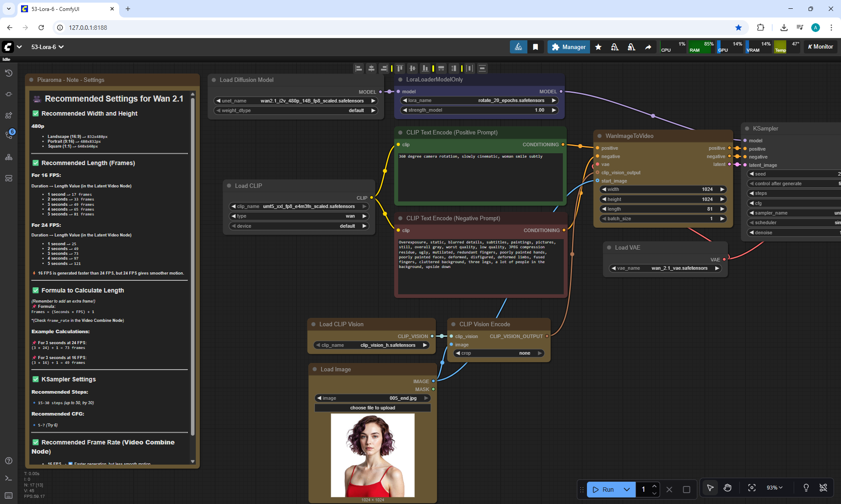
Task: Click the bookmark icon in top toolbar
Action: [535, 47]
